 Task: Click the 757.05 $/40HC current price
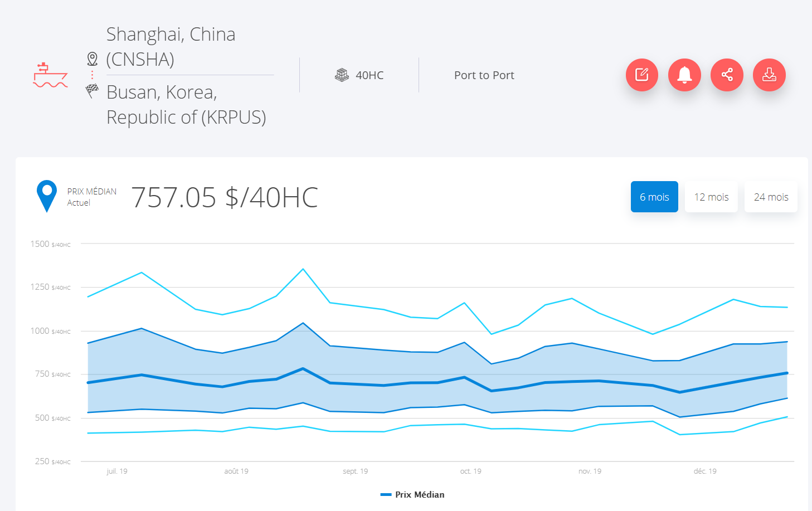(x=225, y=197)
